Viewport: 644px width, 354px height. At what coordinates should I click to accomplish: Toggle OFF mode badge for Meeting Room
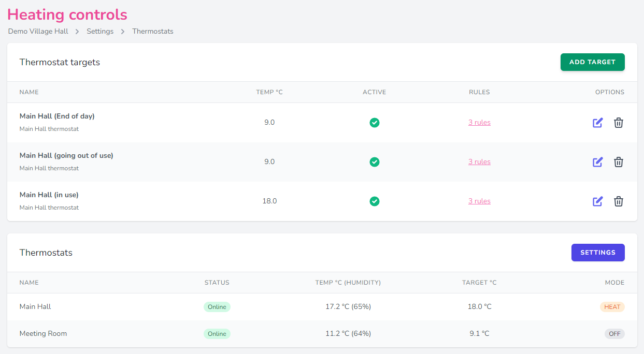point(614,333)
